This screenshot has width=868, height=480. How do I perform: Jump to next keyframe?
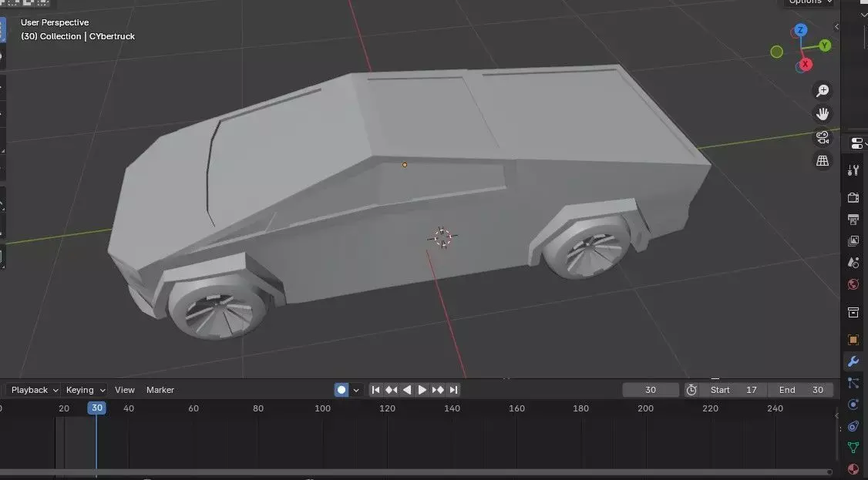click(x=438, y=390)
